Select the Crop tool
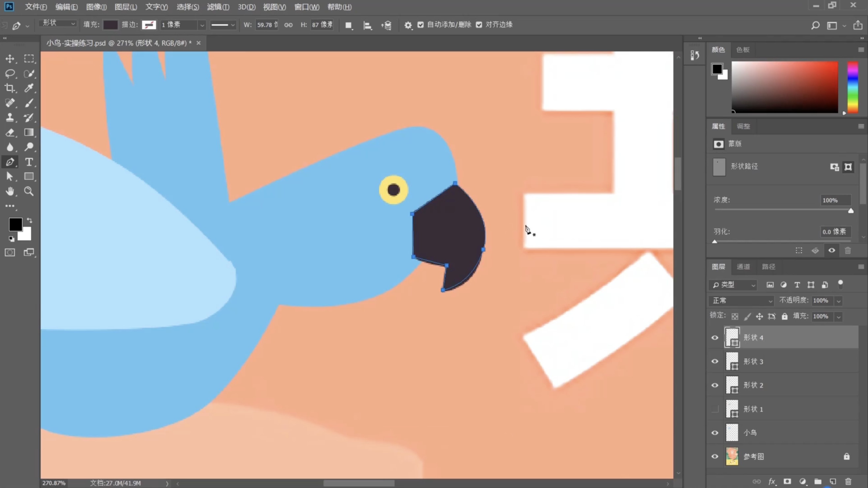The width and height of the screenshot is (868, 488). [10, 88]
